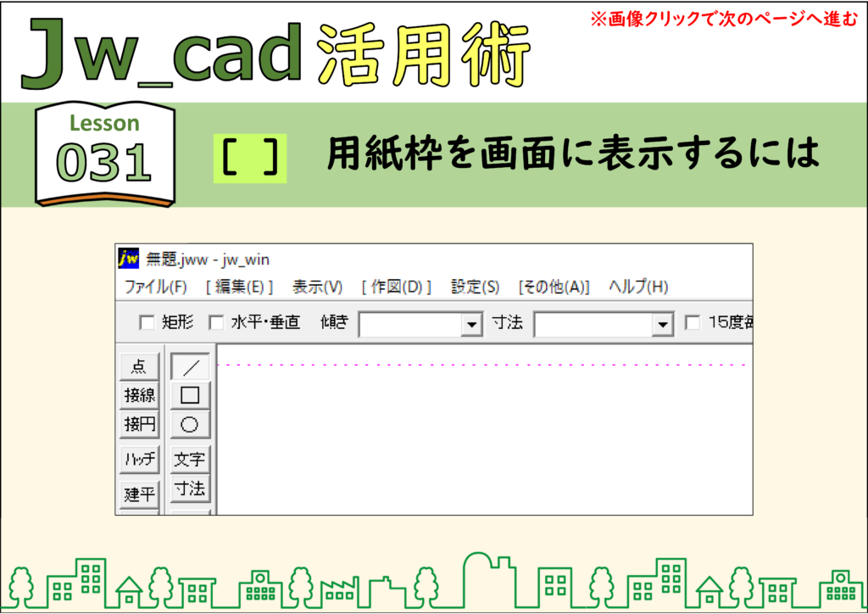Select the line drawing tool
Image resolution: width=868 pixels, height=614 pixels.
(x=190, y=366)
